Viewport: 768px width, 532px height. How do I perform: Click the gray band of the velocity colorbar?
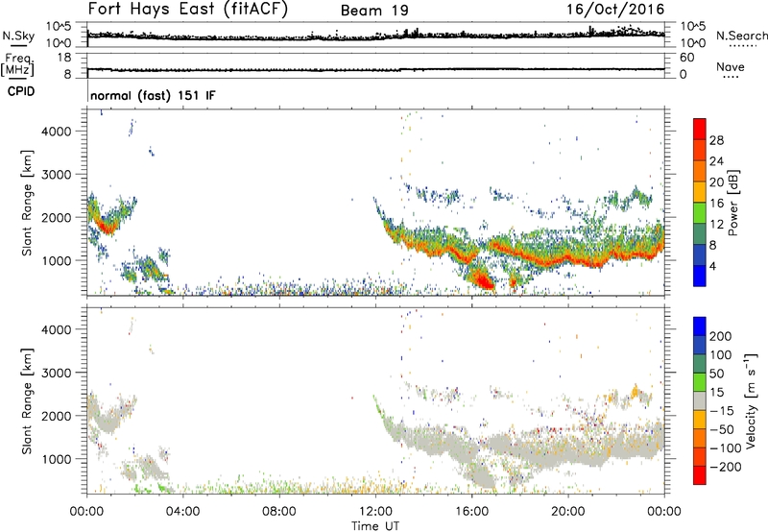click(700, 400)
